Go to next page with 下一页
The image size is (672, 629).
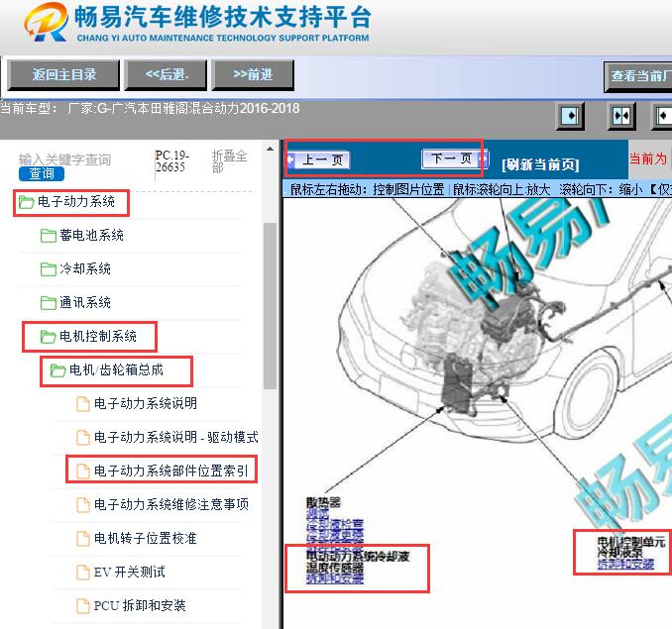455,158
